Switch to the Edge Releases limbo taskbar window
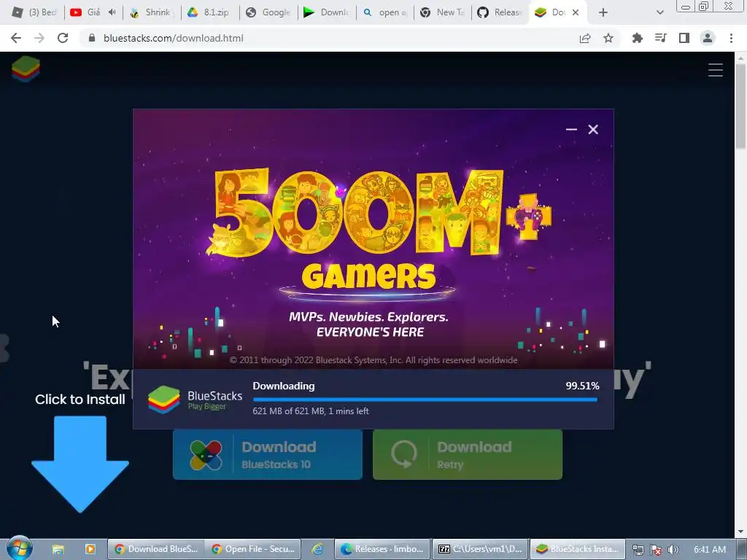This screenshot has height=560, width=747. click(x=382, y=549)
